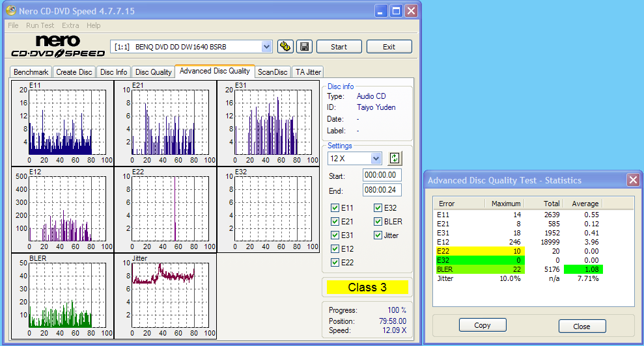Open the Extra menu
The image size is (644, 346).
click(70, 25)
